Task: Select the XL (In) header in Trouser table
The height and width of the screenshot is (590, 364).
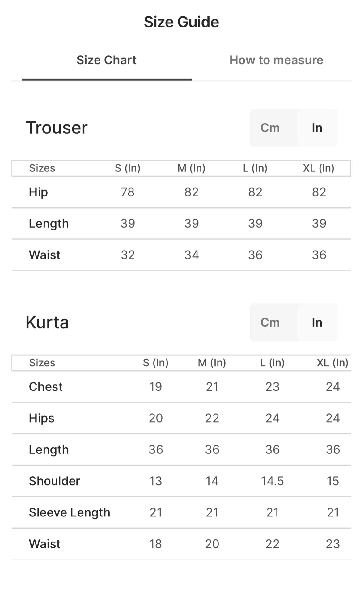Action: pos(319,168)
